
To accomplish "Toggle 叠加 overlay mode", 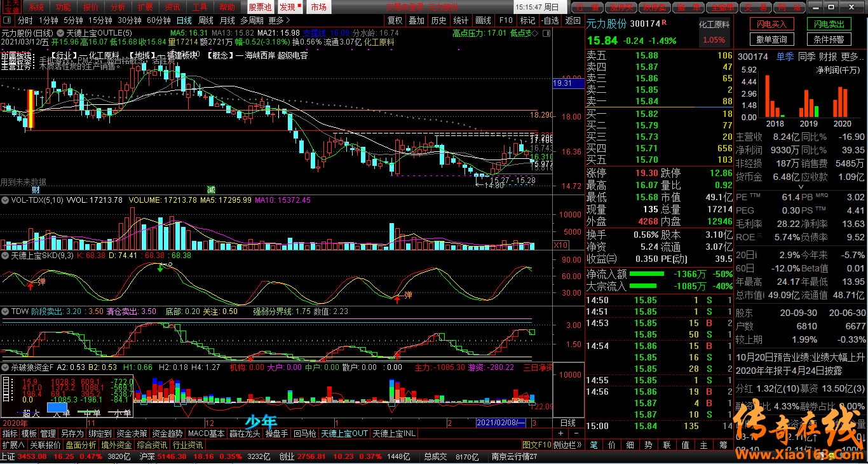I will coord(416,20).
